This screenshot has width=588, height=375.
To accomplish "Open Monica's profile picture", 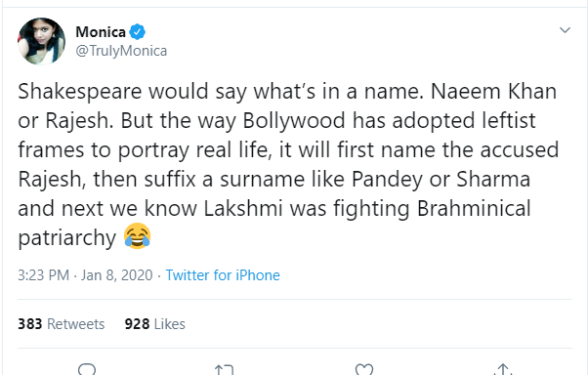I will (x=41, y=41).
